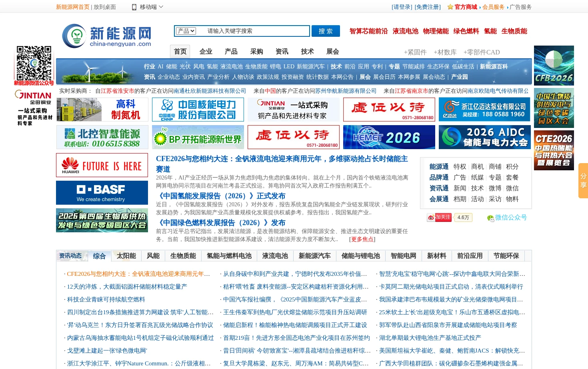588x369 pixels.
Task: Open 会员服务 link
Action: click(x=494, y=7)
